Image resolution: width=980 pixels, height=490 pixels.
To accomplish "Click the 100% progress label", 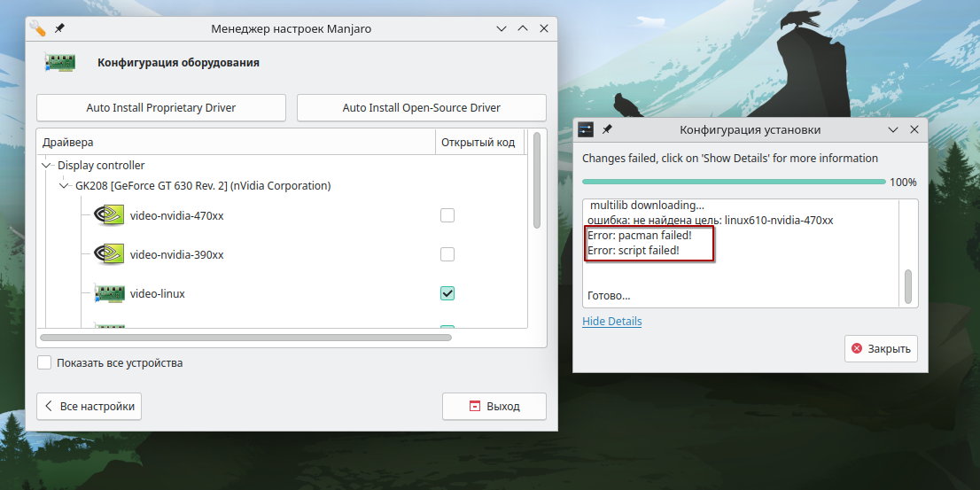I will (x=903, y=183).
